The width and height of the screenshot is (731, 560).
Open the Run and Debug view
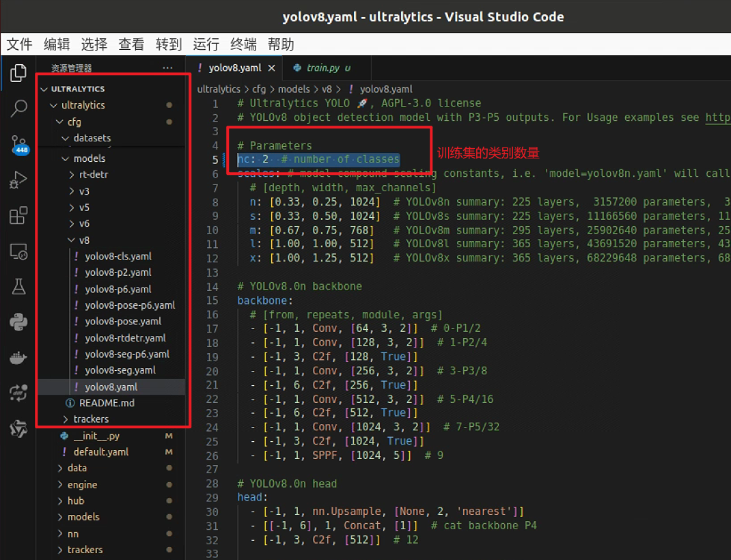pos(18,181)
